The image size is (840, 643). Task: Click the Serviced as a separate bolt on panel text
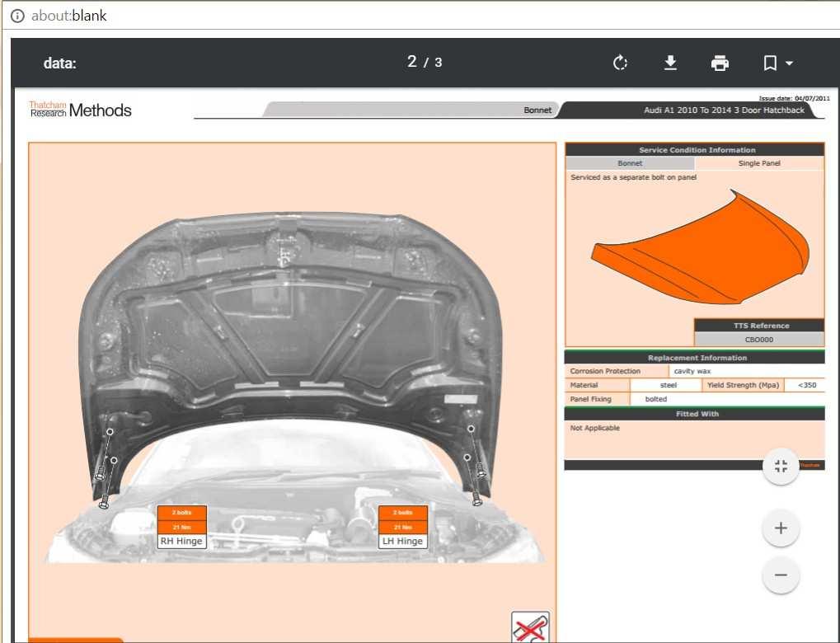(633, 176)
